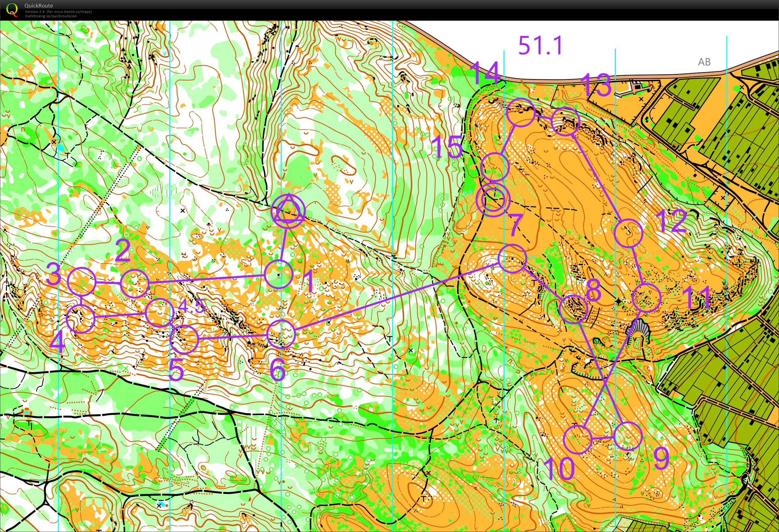This screenshot has width=779, height=532.
Task: Click control circle number 15
Action: (495, 167)
